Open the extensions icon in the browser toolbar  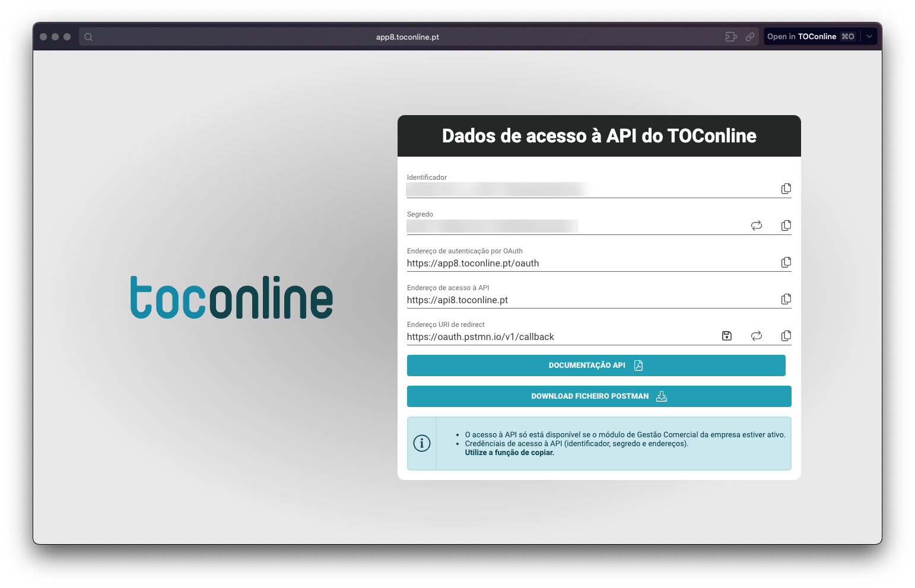click(x=731, y=37)
